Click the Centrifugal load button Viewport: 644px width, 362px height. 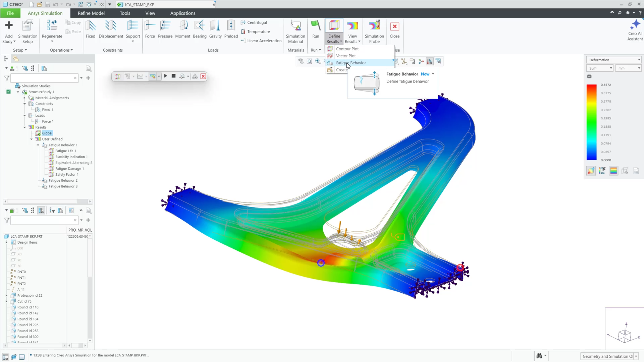(254, 22)
